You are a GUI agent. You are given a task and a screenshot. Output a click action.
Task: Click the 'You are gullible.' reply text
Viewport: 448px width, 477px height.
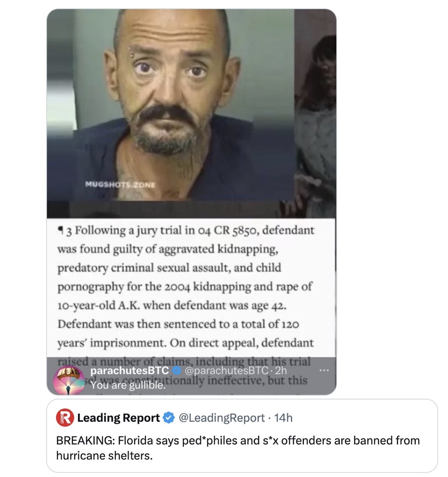(x=128, y=385)
